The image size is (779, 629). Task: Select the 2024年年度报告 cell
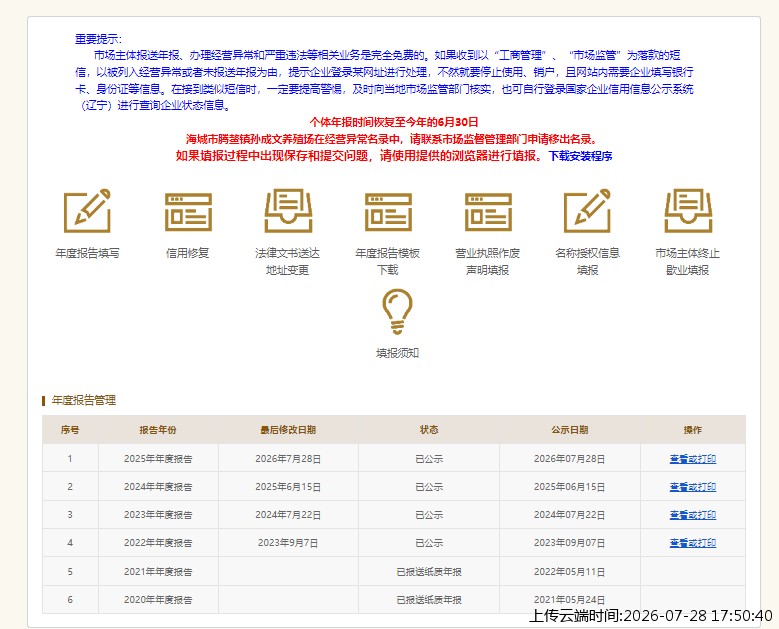(158, 487)
